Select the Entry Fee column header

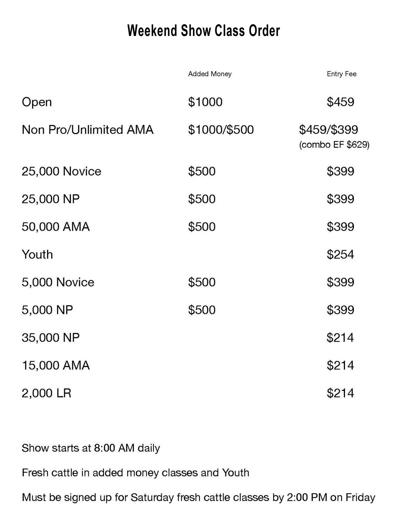pos(341,74)
